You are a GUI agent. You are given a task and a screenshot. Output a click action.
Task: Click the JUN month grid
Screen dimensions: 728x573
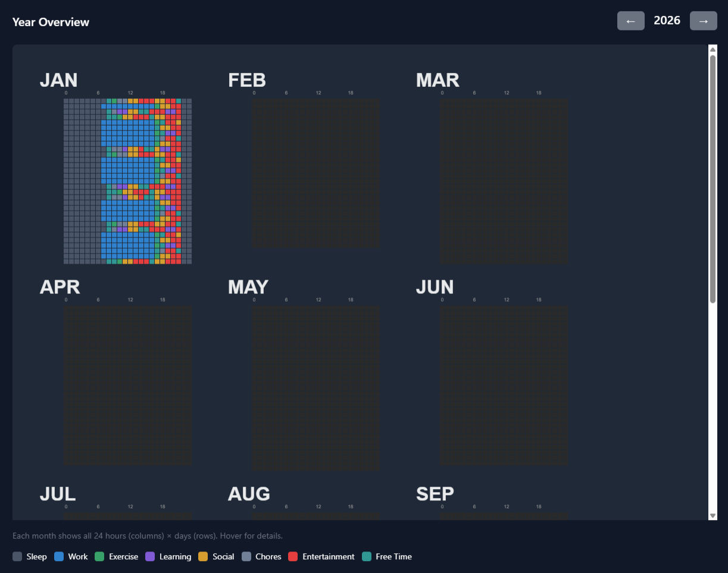pos(504,385)
